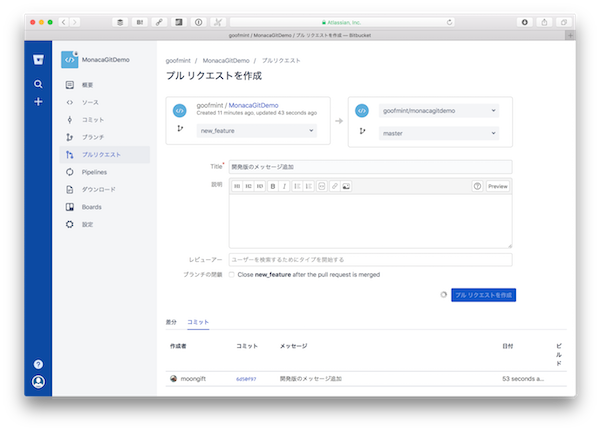Click the '53 seconds a...' date cell
Image resolution: width=600 pixels, height=431 pixels.
click(523, 379)
